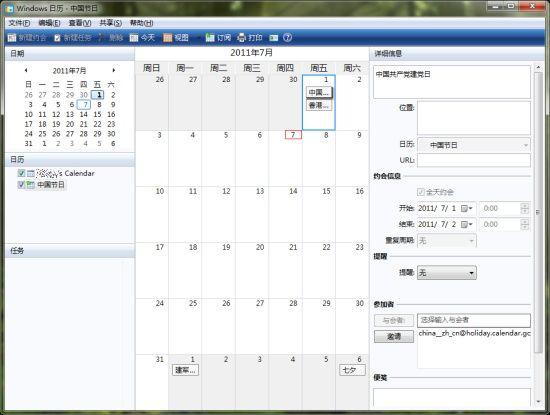Screen dimensions: 550x415
Task: Jump to 今天 using the toolbar
Action: point(142,38)
